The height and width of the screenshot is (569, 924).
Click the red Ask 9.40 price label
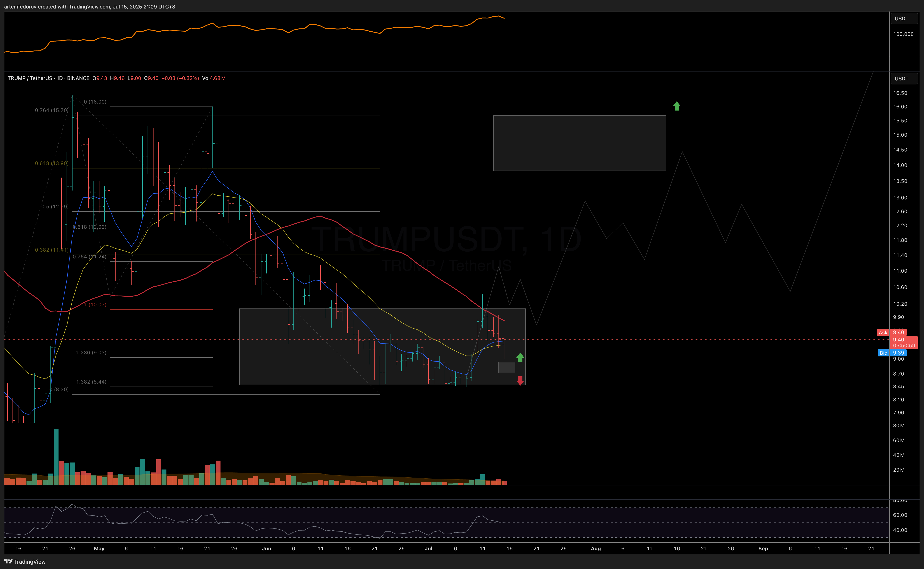click(891, 332)
